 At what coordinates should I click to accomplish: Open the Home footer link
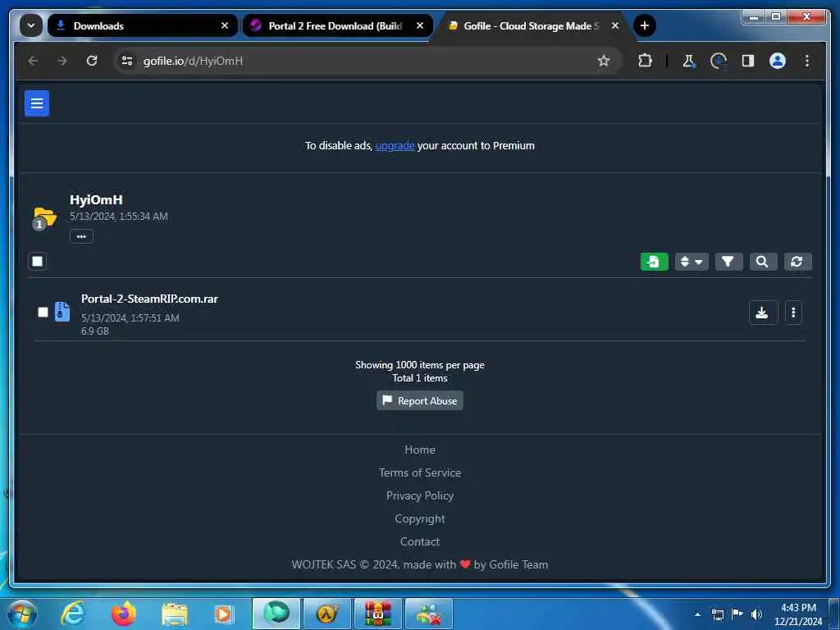point(420,450)
